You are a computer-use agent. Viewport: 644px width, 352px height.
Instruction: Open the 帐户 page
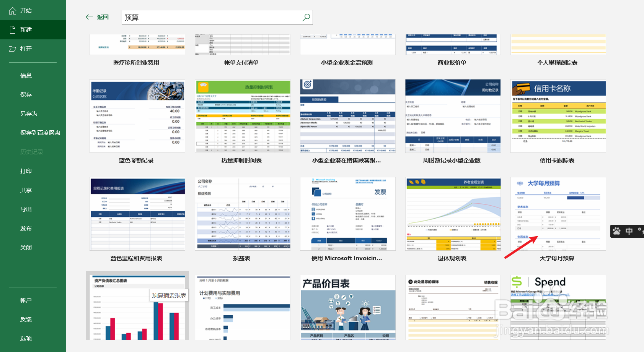tap(26, 300)
